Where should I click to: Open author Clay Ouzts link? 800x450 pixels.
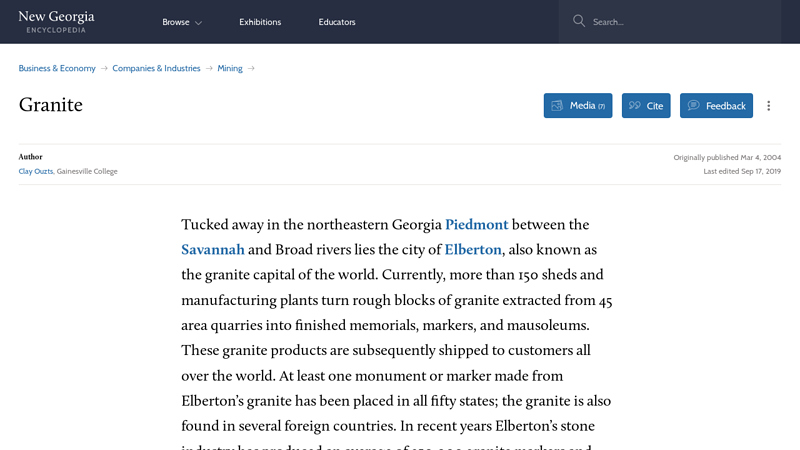[x=36, y=171]
